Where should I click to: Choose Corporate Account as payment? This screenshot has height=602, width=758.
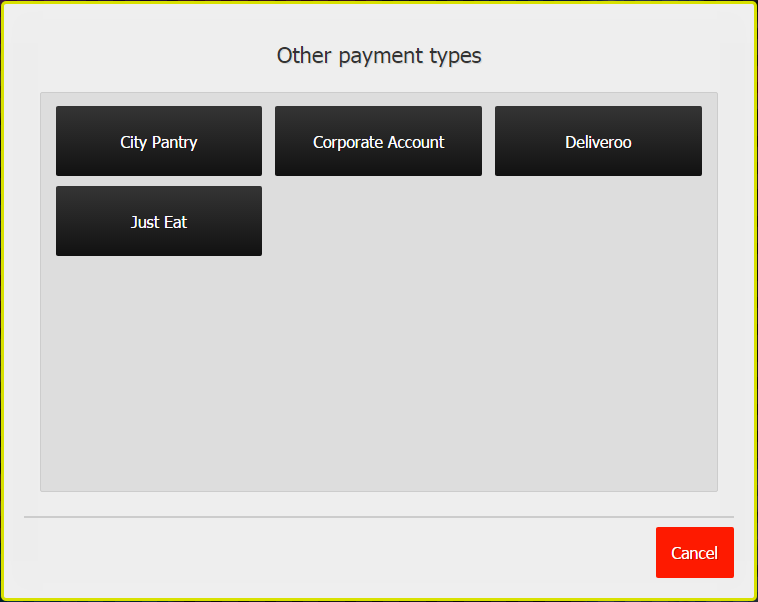(x=378, y=141)
